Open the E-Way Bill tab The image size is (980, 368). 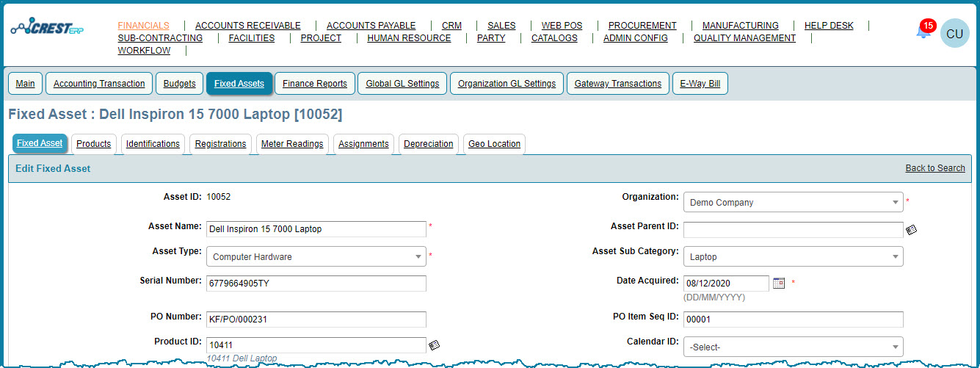coord(700,84)
